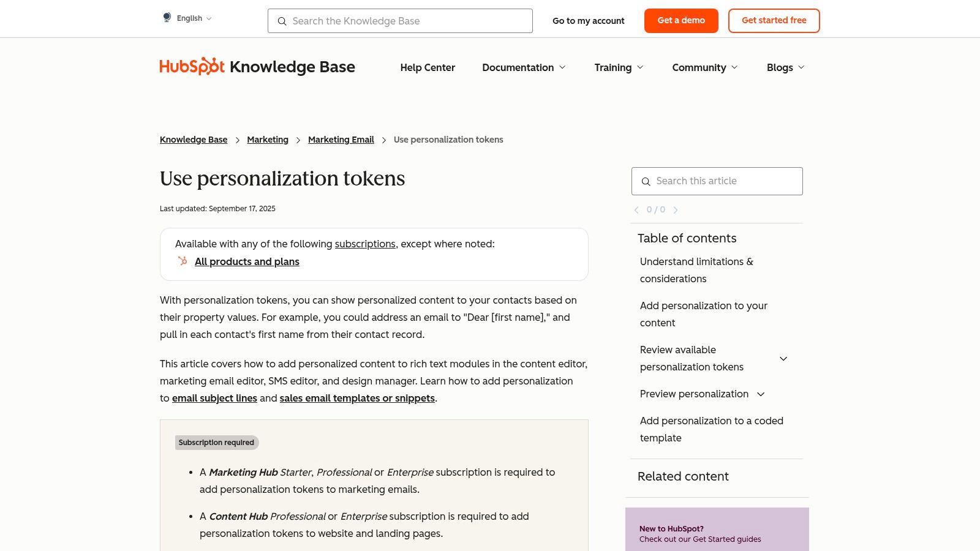
Task: Open the Community menu
Action: tap(704, 67)
